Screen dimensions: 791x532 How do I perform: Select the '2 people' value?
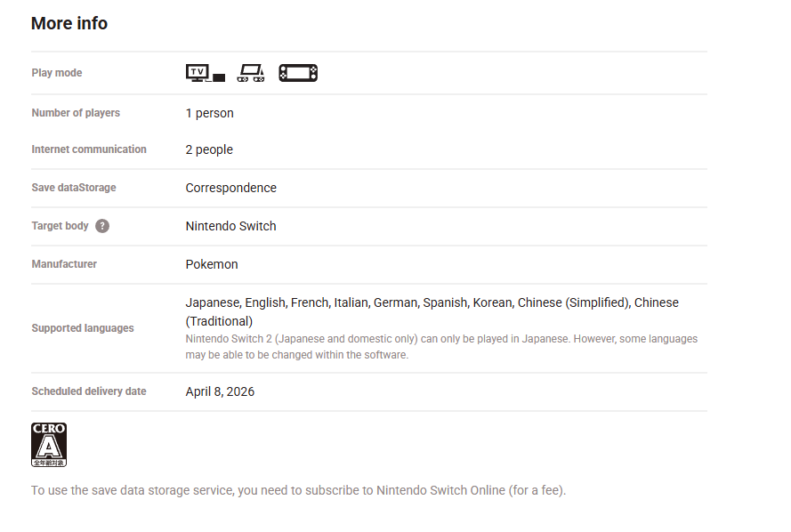tap(209, 149)
